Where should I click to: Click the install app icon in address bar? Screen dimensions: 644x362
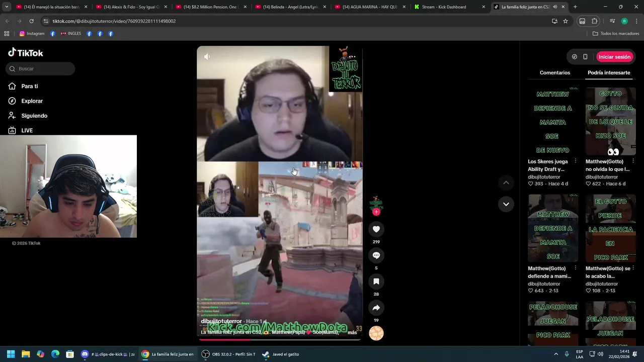554,21
